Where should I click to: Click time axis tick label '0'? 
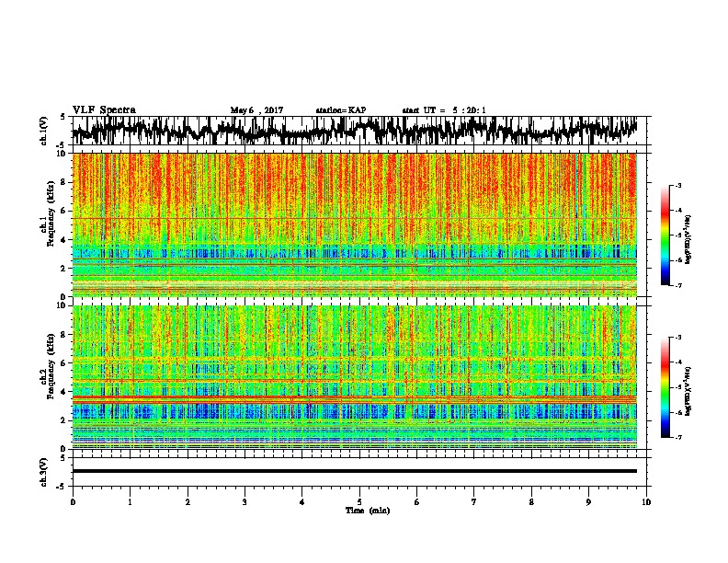point(73,502)
